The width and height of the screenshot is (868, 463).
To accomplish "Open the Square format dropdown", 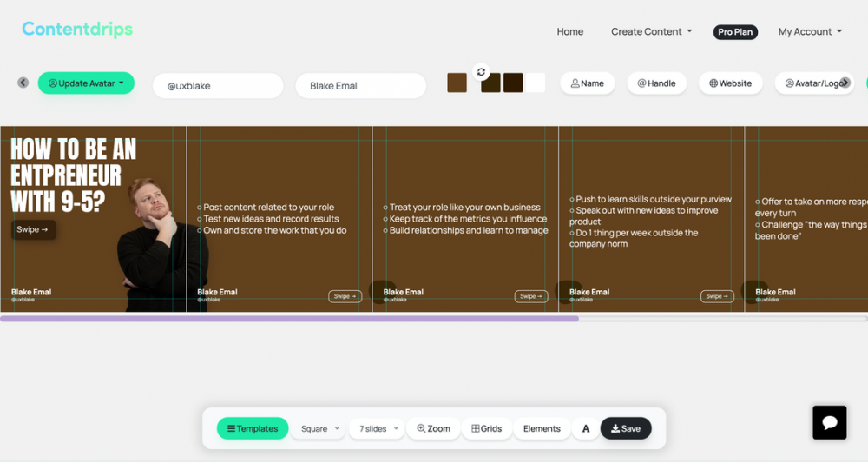I will point(319,428).
